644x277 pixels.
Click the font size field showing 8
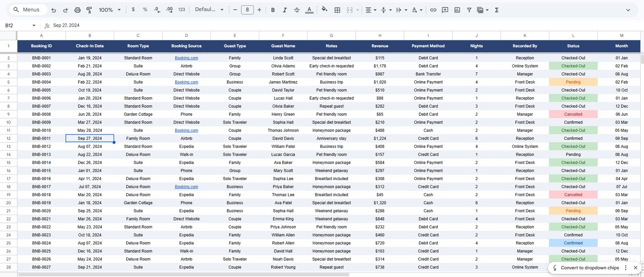[x=247, y=10]
